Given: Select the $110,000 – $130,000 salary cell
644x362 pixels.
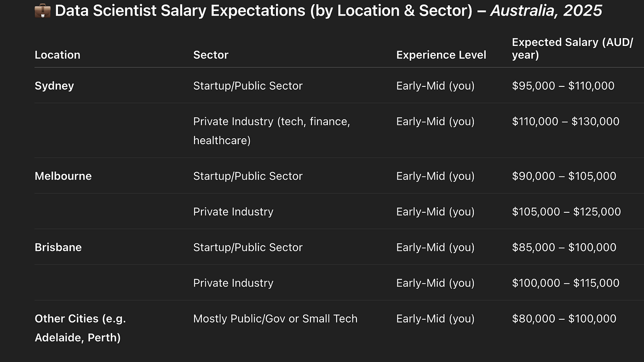Looking at the screenshot, I should click(565, 121).
